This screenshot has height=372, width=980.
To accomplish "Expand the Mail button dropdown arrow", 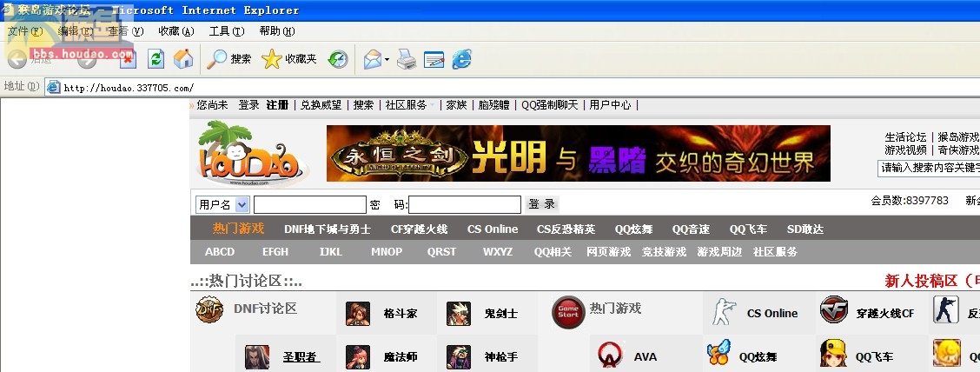I will (x=387, y=59).
